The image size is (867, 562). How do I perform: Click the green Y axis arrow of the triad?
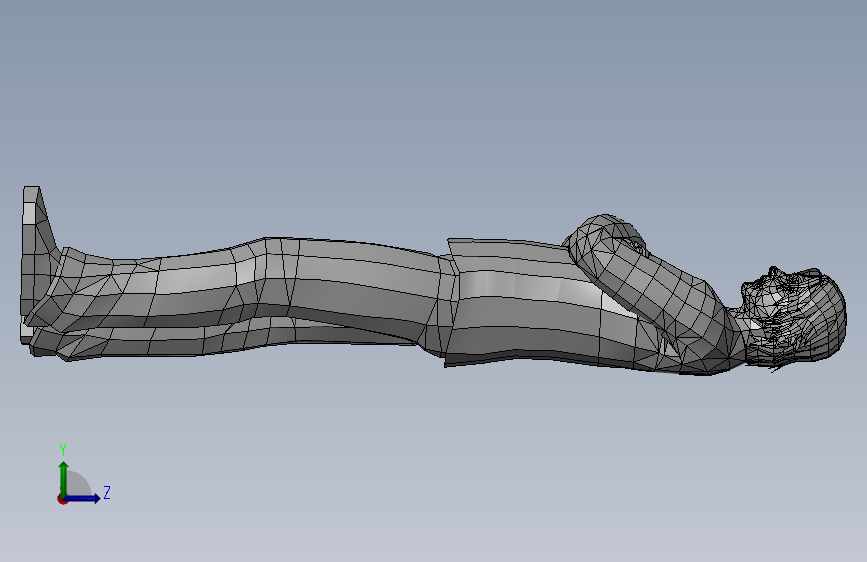click(64, 479)
